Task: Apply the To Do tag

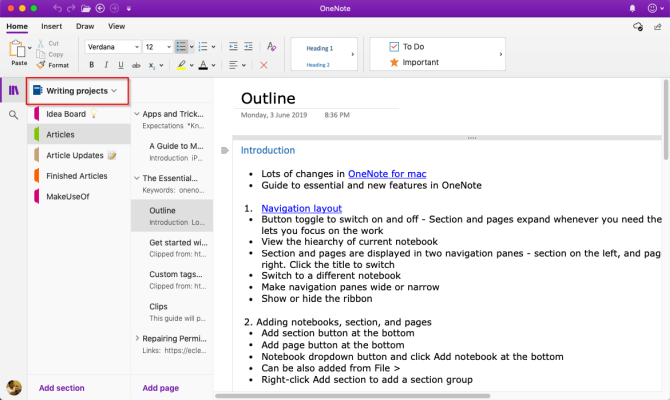Action: tap(407, 47)
